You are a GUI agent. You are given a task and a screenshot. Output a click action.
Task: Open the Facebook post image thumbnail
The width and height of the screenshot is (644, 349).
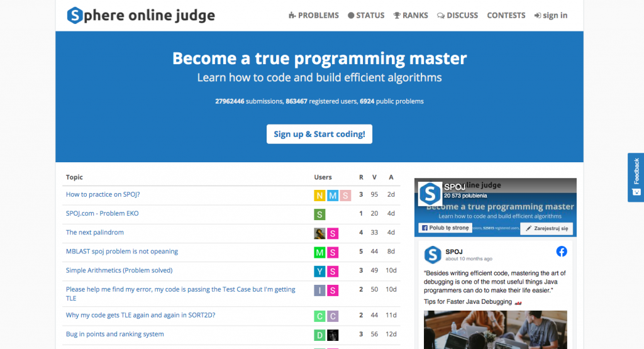coord(495,329)
